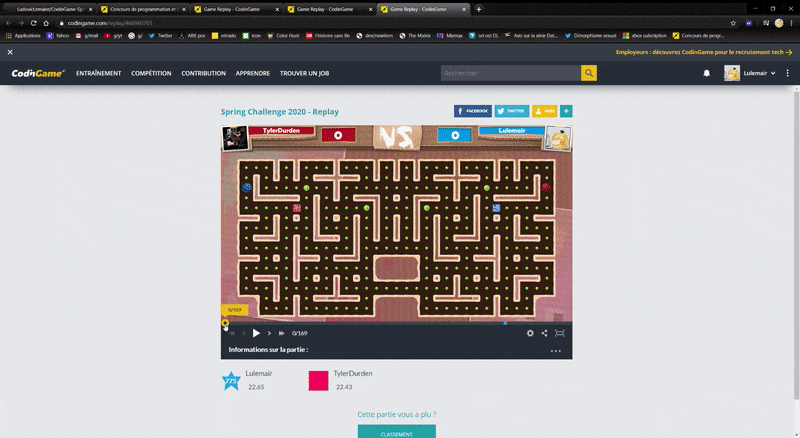This screenshot has height=438, width=800.
Task: Reload the page
Action: click(33, 23)
